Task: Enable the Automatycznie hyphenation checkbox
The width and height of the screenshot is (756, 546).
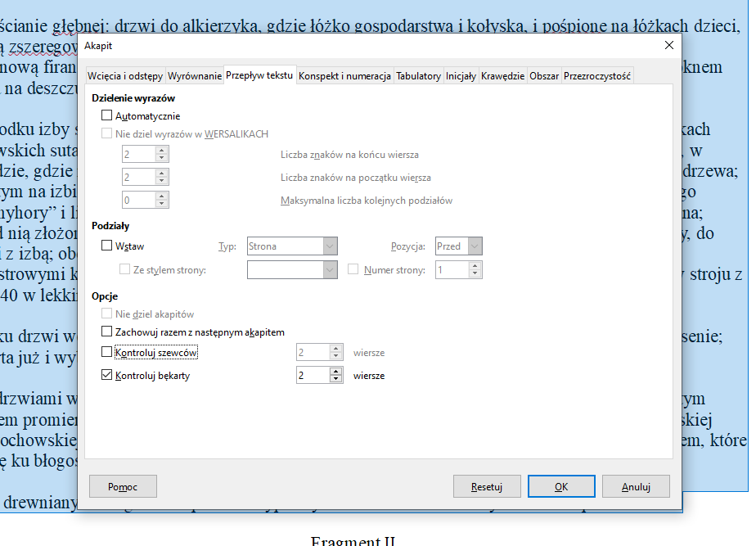Action: pos(107,116)
